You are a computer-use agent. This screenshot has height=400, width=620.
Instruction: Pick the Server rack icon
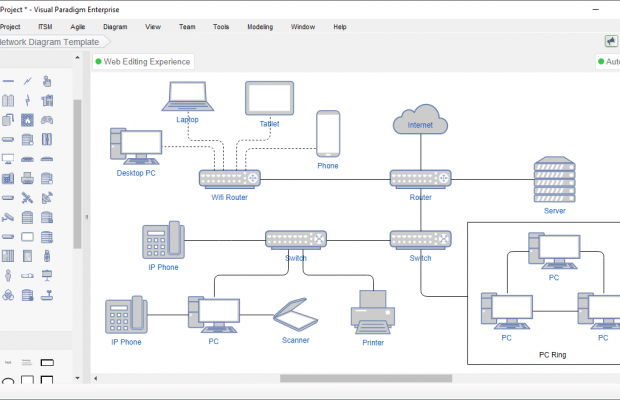point(554,179)
